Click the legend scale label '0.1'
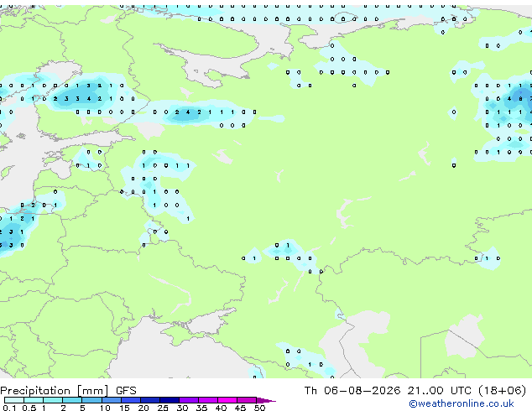Viewport: 532px width, 411px height. 9,408
